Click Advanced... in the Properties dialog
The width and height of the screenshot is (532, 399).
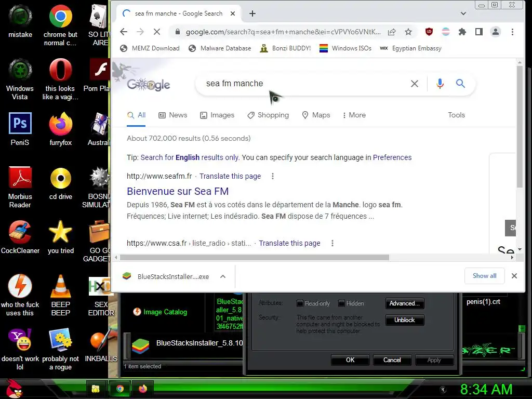point(404,303)
